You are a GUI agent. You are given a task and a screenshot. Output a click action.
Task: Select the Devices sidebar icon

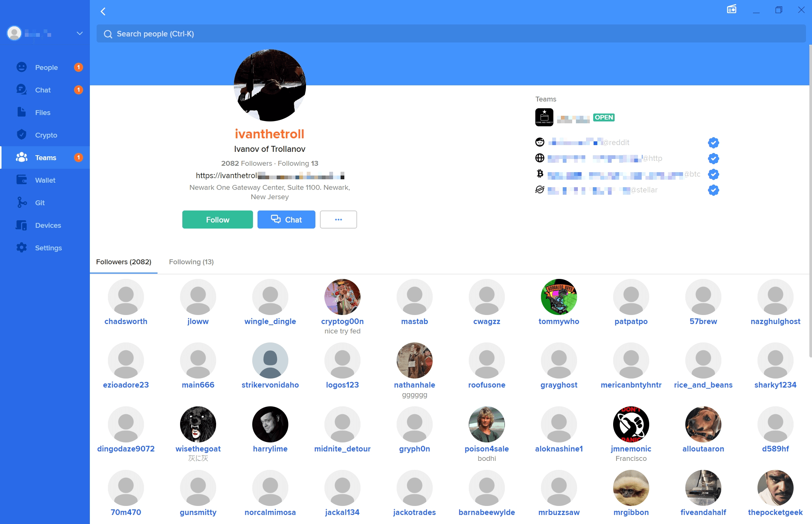(x=21, y=226)
